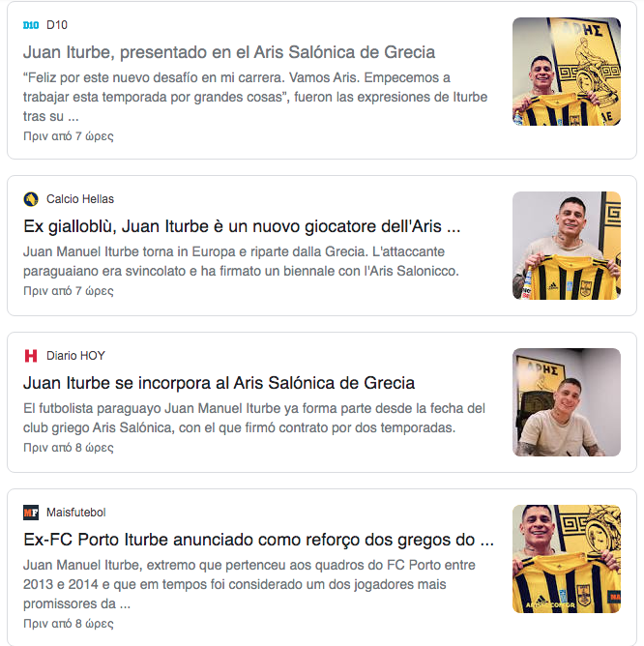Click the Diario HOY red H icon
644x646 pixels.
pos(31,356)
